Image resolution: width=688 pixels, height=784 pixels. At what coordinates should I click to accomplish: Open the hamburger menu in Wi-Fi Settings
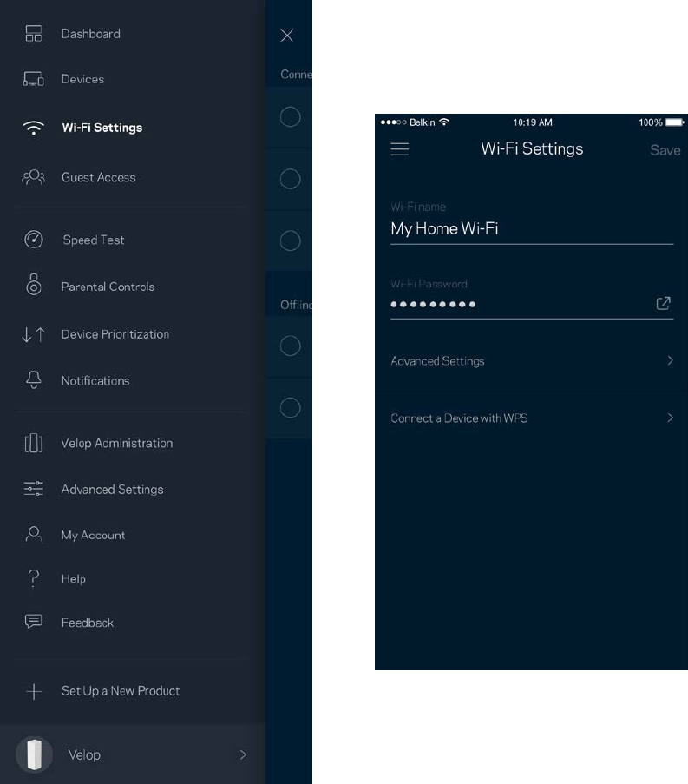[400, 149]
